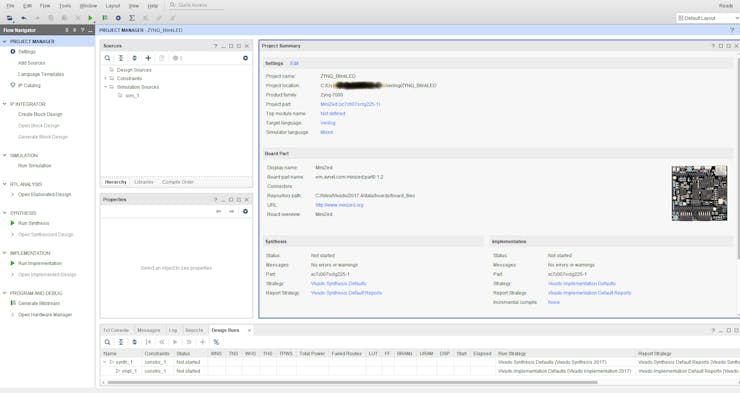Click the Sigma reports toolbar icon

coord(132,18)
